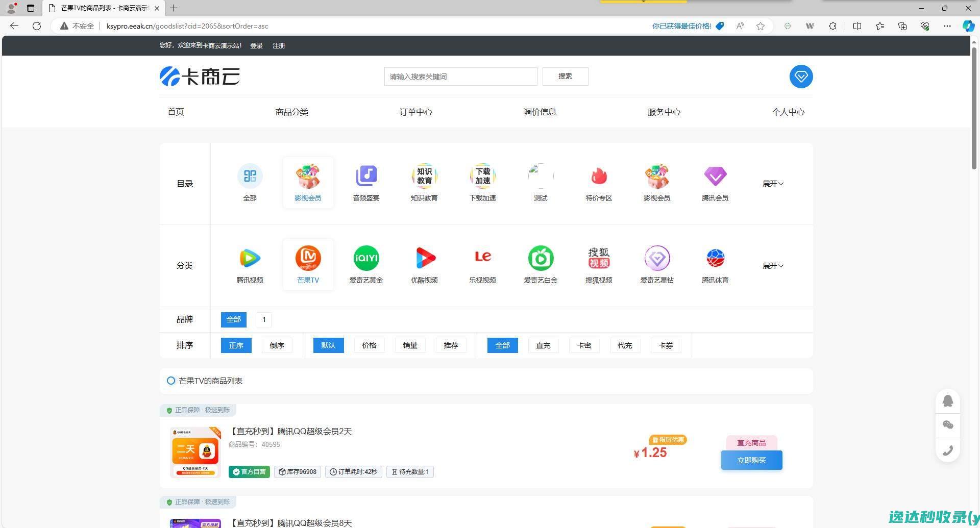Choose the 搜狐视频 category icon
980x528 pixels.
pos(599,258)
